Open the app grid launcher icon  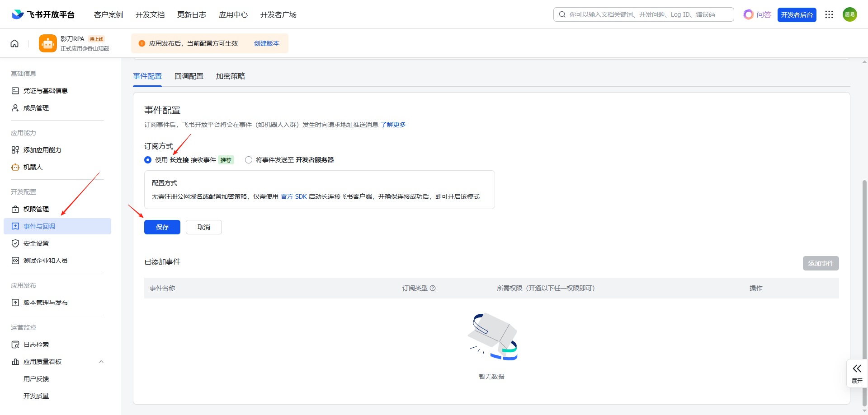click(829, 14)
